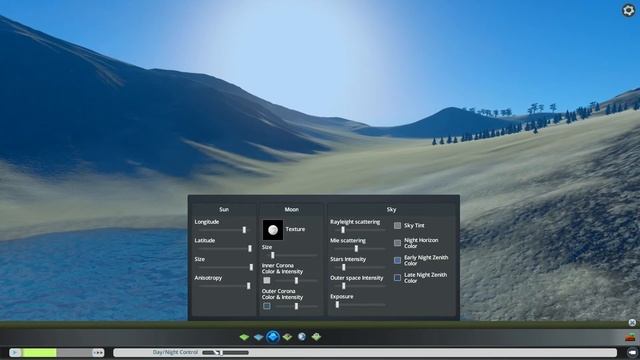This screenshot has width=640, height=360.
Task: Select the blue Water tile tool
Action: click(x=258, y=337)
